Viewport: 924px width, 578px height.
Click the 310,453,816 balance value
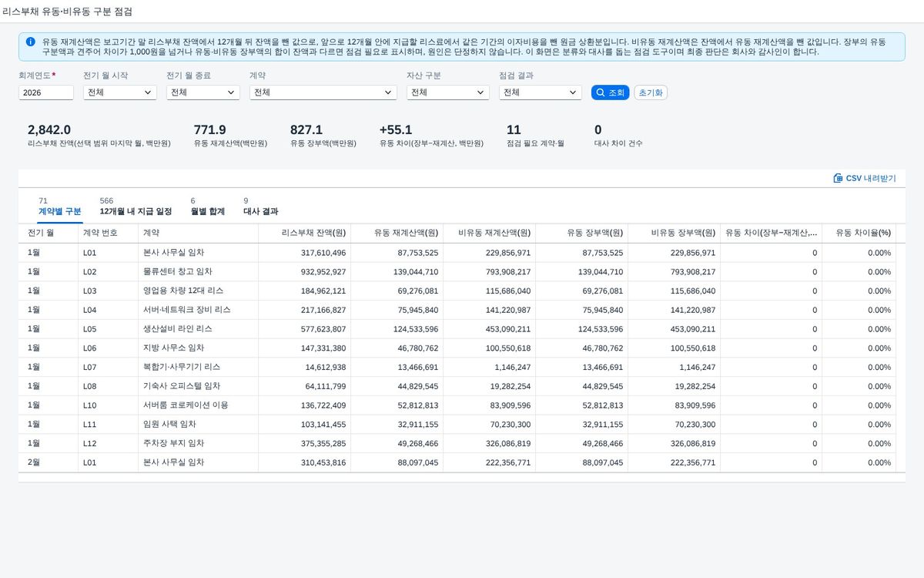point(323,462)
